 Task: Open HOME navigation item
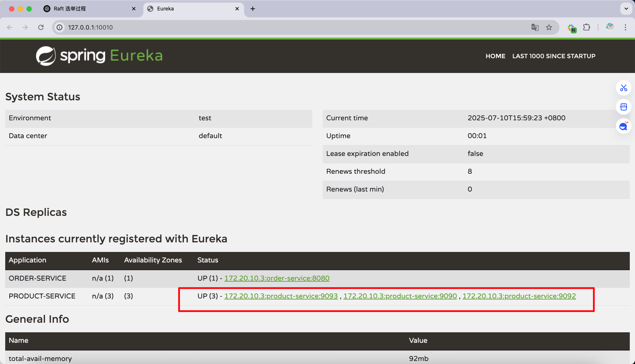pyautogui.click(x=495, y=56)
